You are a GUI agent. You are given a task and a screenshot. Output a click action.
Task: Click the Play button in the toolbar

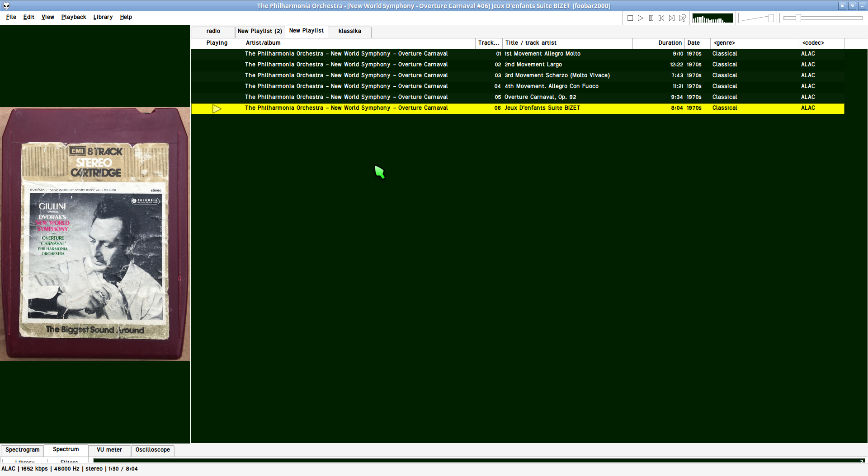(641, 18)
